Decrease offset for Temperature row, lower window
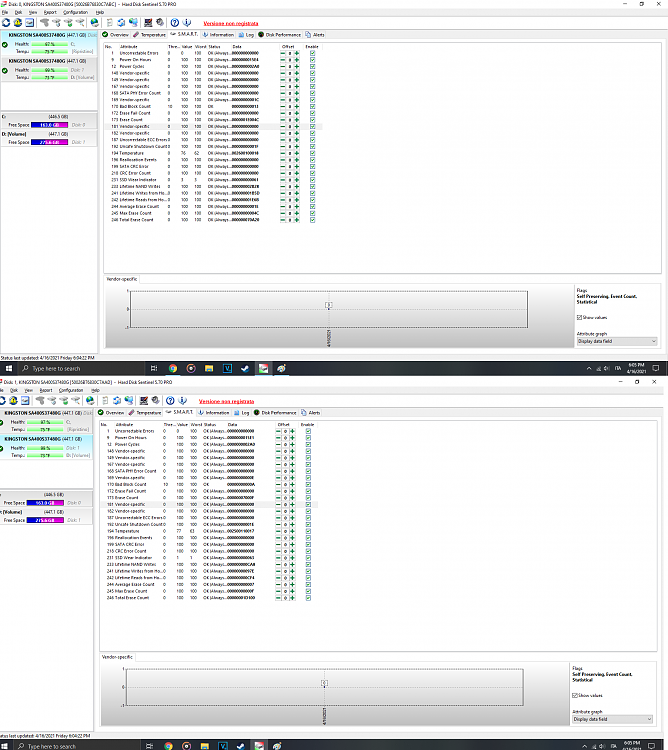The image size is (668, 750). click(278, 531)
